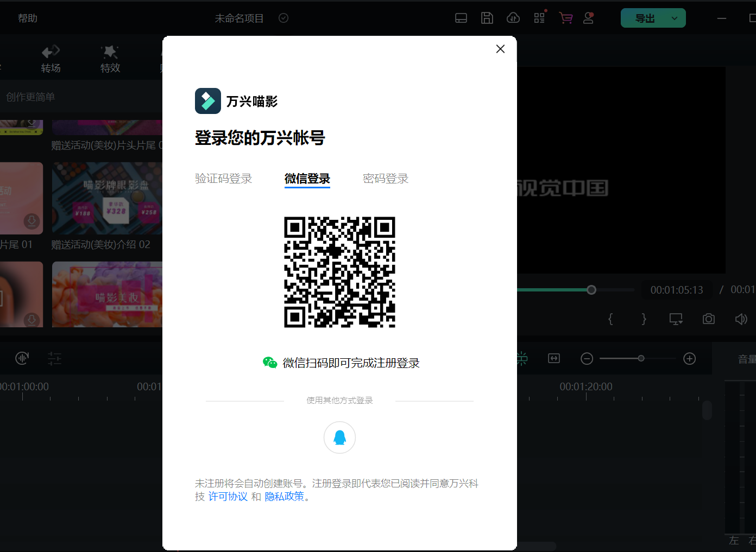Save project with the floppy disk icon
This screenshot has width=756, height=552.
(487, 18)
